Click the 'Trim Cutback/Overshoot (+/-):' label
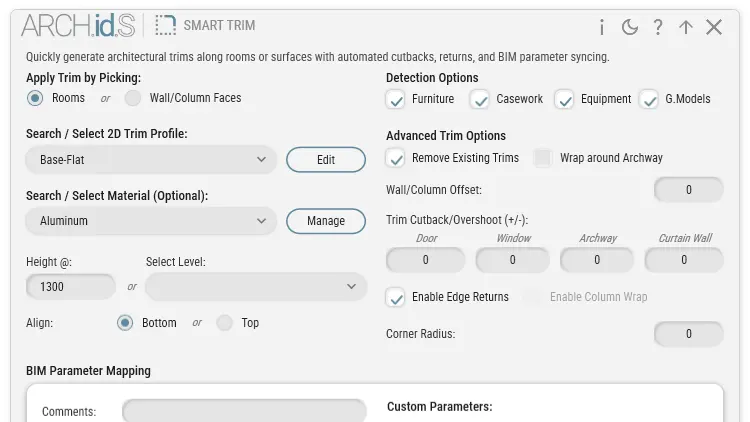 pyautogui.click(x=457, y=220)
